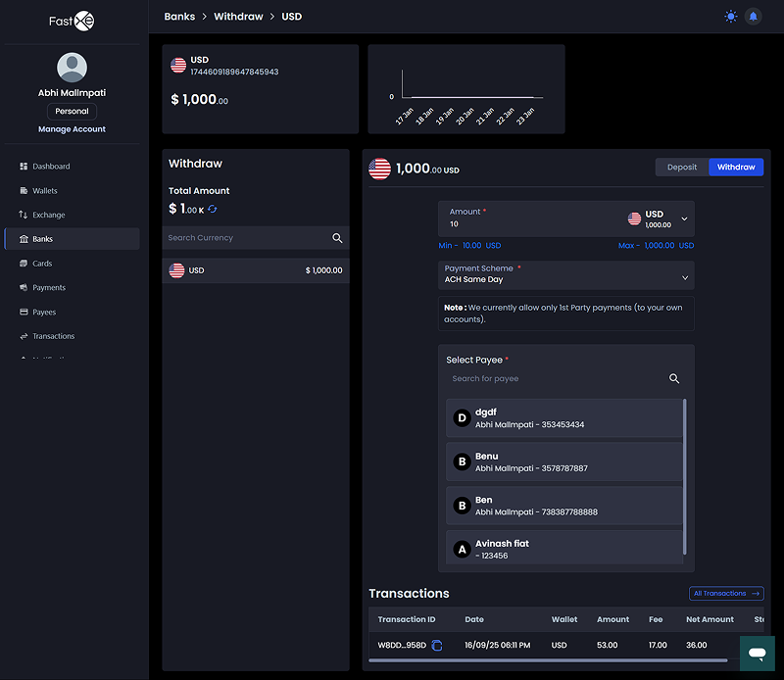Go to Exchange in the sidebar
784x680 pixels.
click(x=48, y=215)
